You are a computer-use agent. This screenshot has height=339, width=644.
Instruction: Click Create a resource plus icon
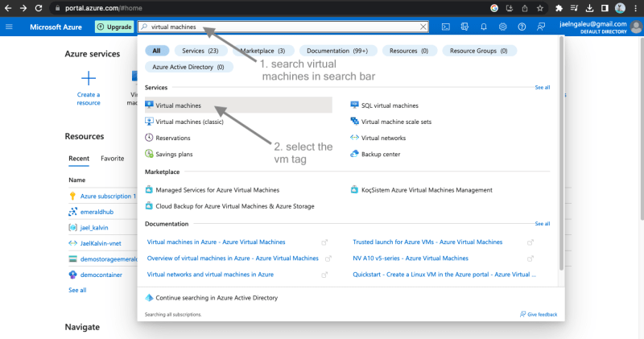click(x=89, y=78)
